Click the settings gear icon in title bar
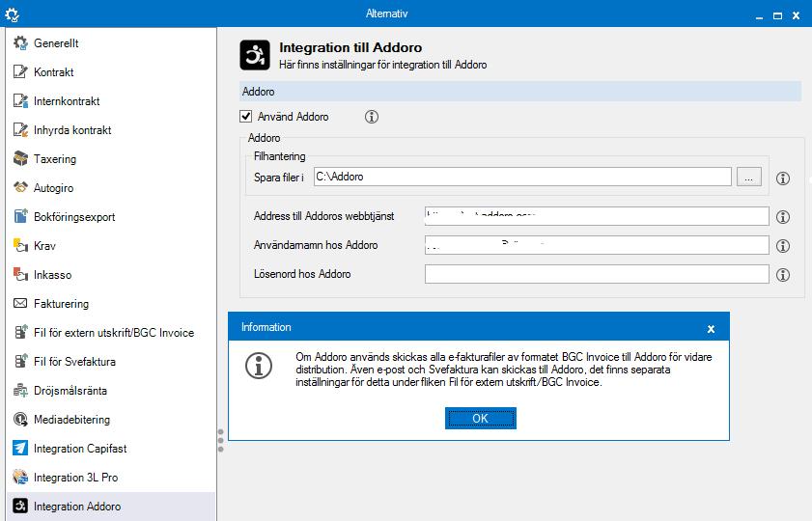The image size is (812, 521). [x=12, y=14]
